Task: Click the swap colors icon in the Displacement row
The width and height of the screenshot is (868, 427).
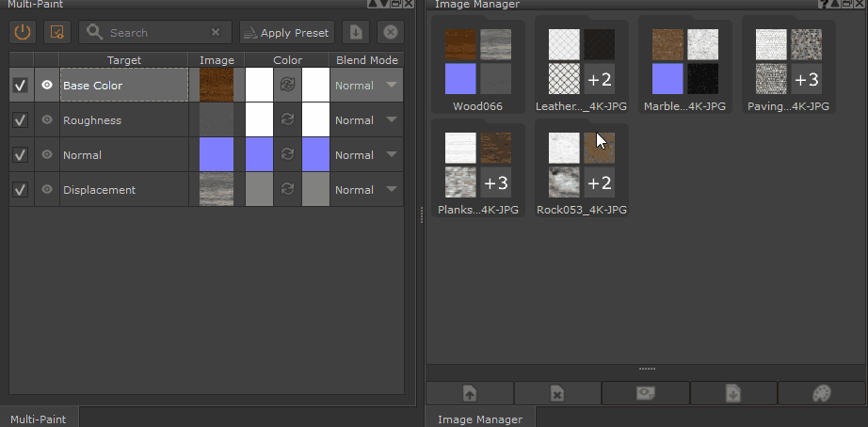Action: pyautogui.click(x=287, y=190)
